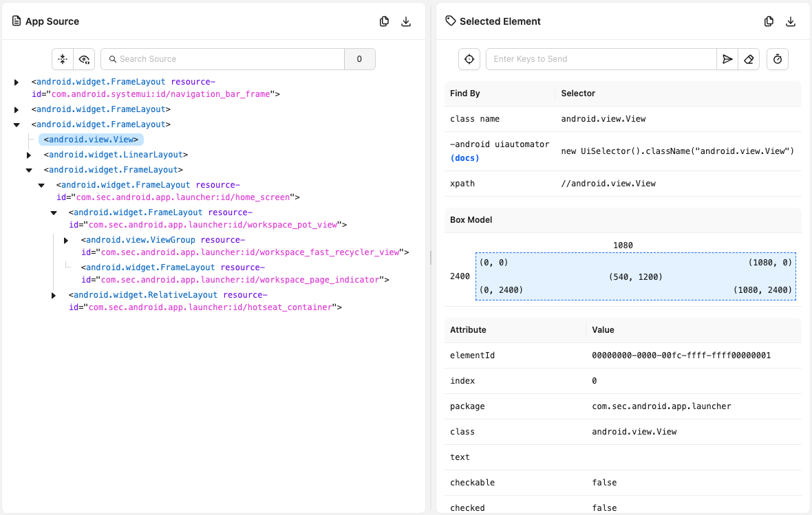The width and height of the screenshot is (812, 515).
Task: Download the App Source as a file
Action: click(x=406, y=21)
